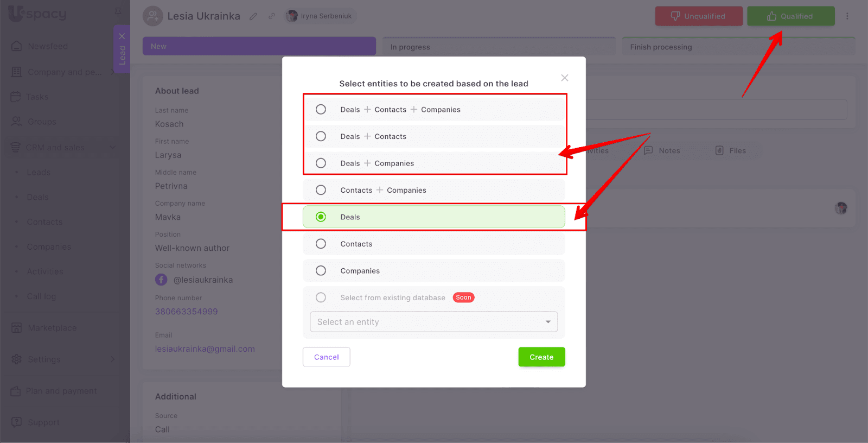Image resolution: width=868 pixels, height=443 pixels.
Task: Click the pencil edit icon beside lead name
Action: point(253,16)
